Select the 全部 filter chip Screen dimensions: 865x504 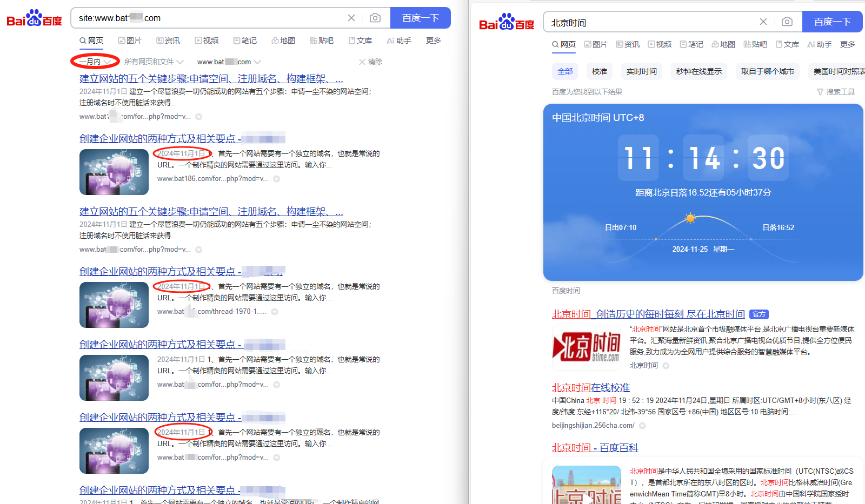tap(565, 71)
